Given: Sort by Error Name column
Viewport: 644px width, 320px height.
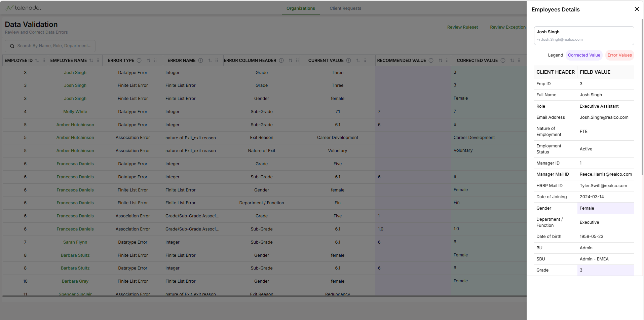Looking at the screenshot, I should (210, 60).
